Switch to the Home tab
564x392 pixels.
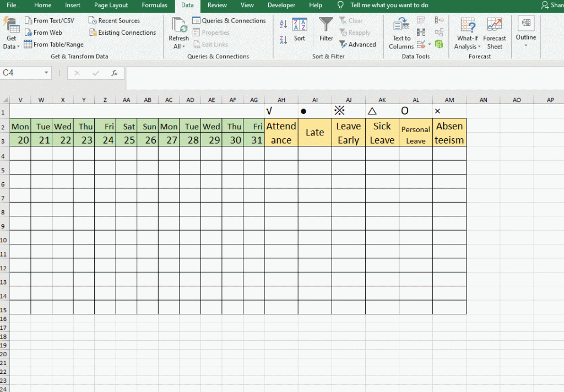43,5
